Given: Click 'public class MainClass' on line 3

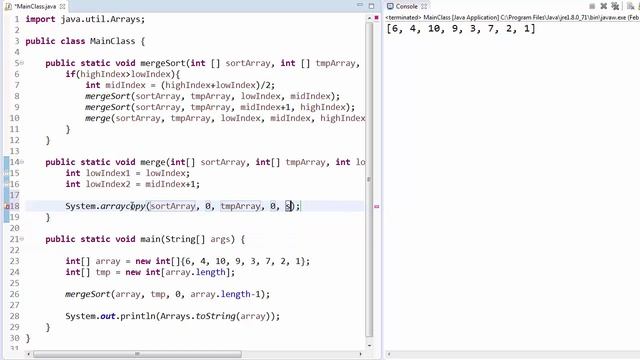Looking at the screenshot, I should [x=80, y=41].
